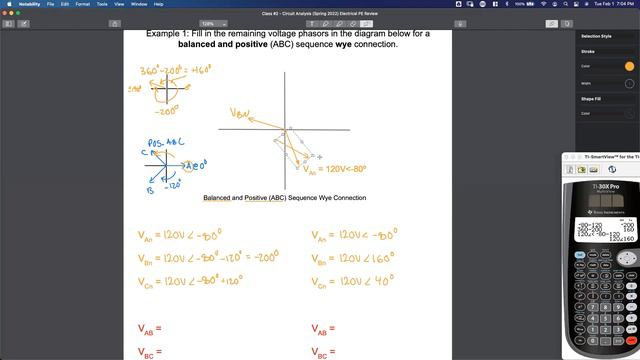640x360 pixels.
Task: Click the page view icon at toolbar's far right
Action: pos(567,24)
